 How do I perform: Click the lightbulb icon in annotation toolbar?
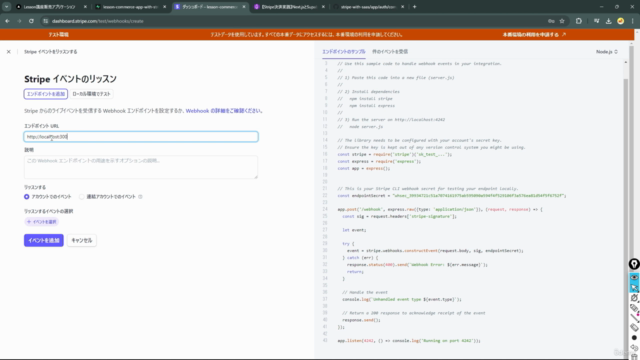tap(634, 264)
